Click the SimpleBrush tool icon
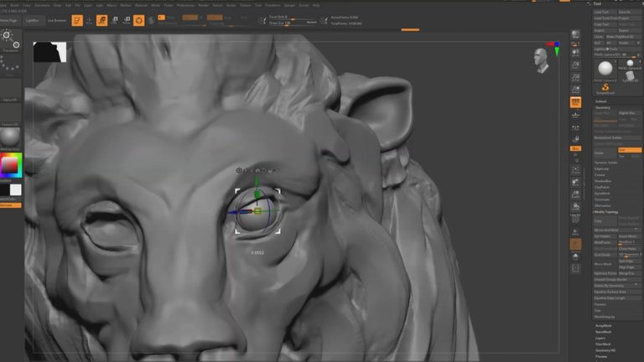 [605, 88]
